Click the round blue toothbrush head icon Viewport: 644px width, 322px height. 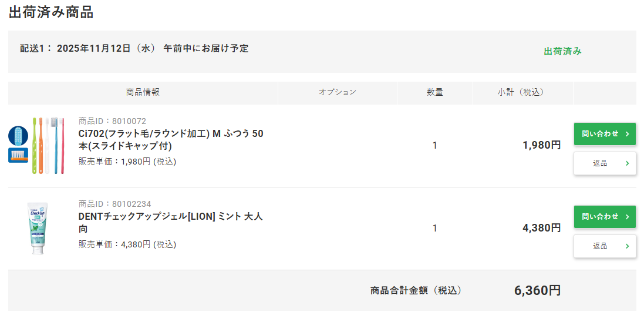tap(18, 136)
